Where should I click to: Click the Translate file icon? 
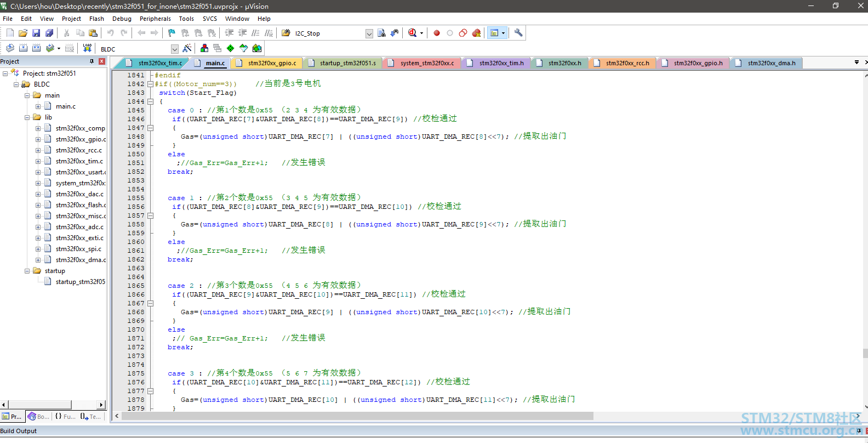10,48
